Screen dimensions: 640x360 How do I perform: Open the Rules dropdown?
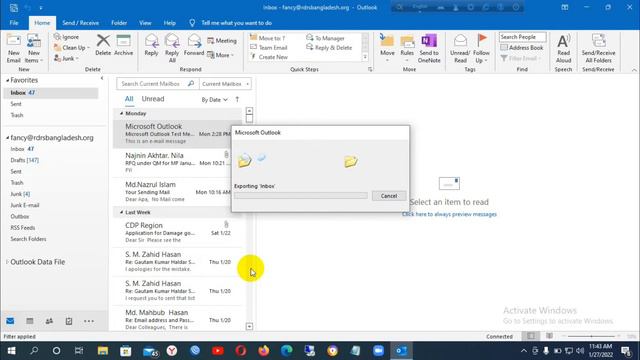coord(407,49)
